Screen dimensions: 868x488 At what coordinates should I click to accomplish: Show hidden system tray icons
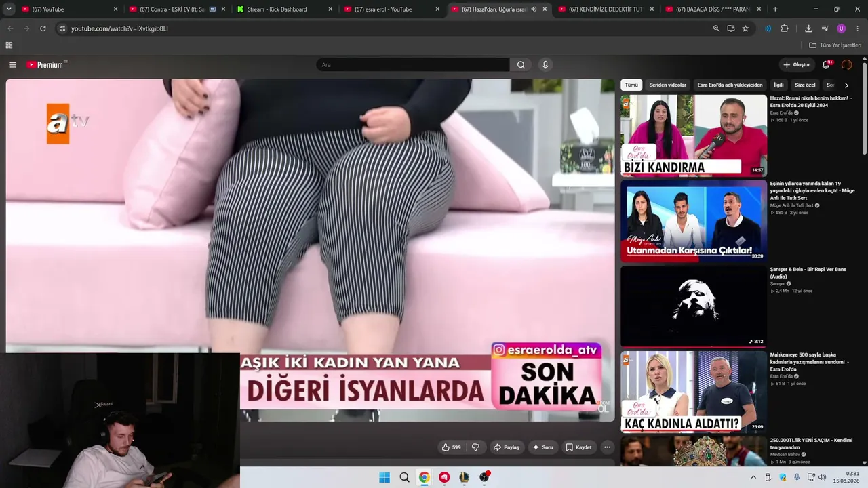pyautogui.click(x=753, y=477)
